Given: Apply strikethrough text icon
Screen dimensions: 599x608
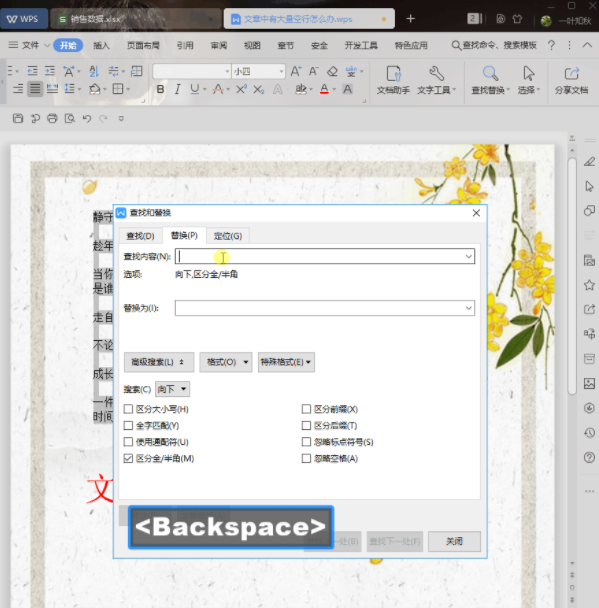Looking at the screenshot, I should pos(218,90).
